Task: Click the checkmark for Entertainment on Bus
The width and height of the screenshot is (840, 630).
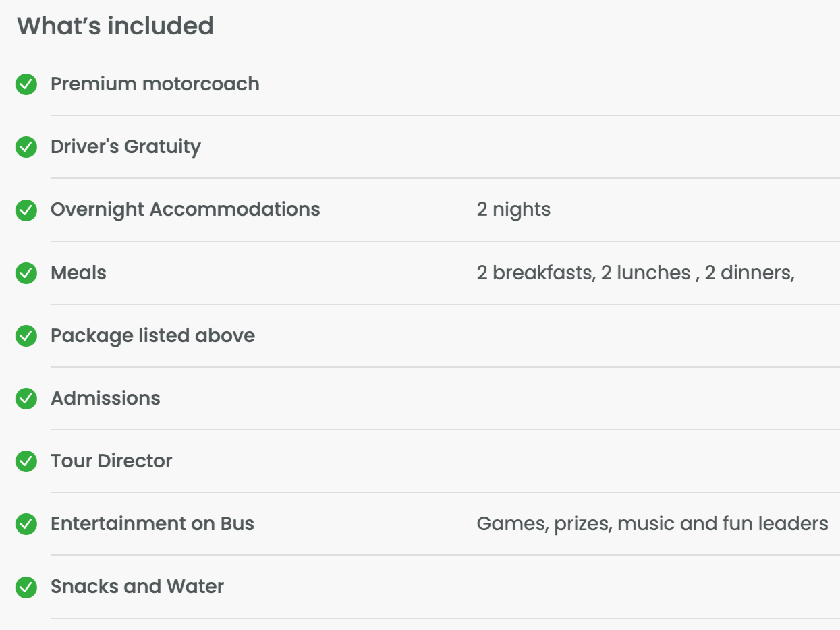Action: pyautogui.click(x=26, y=524)
